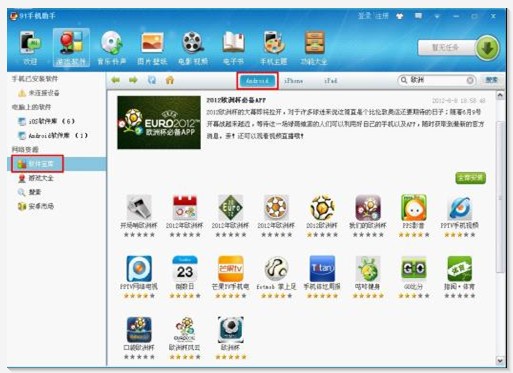Click the 暂无任务 task status box

pos(447,48)
